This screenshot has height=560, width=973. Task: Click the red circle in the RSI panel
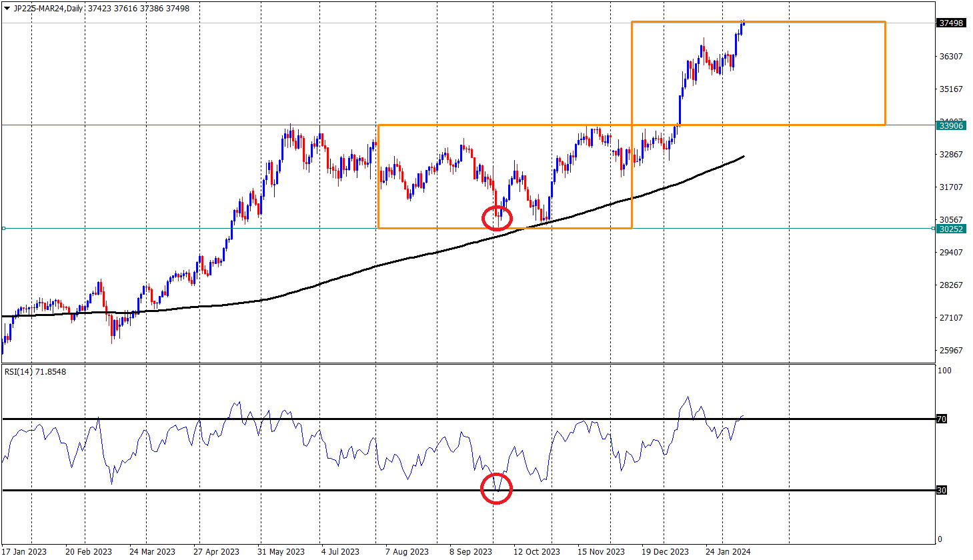[x=496, y=489]
